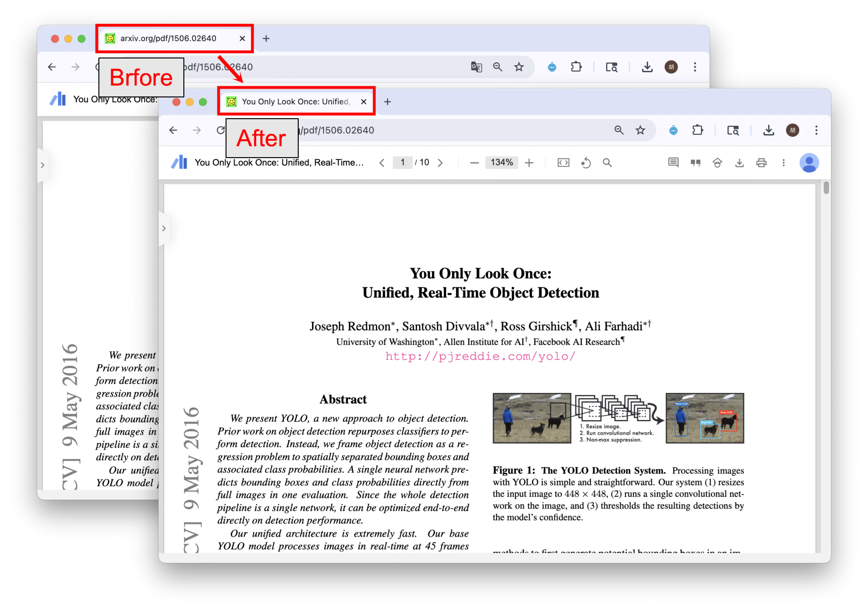The image size is (868, 612).
Task: Click the zoom magnifier in the front window address bar
Action: coord(619,130)
